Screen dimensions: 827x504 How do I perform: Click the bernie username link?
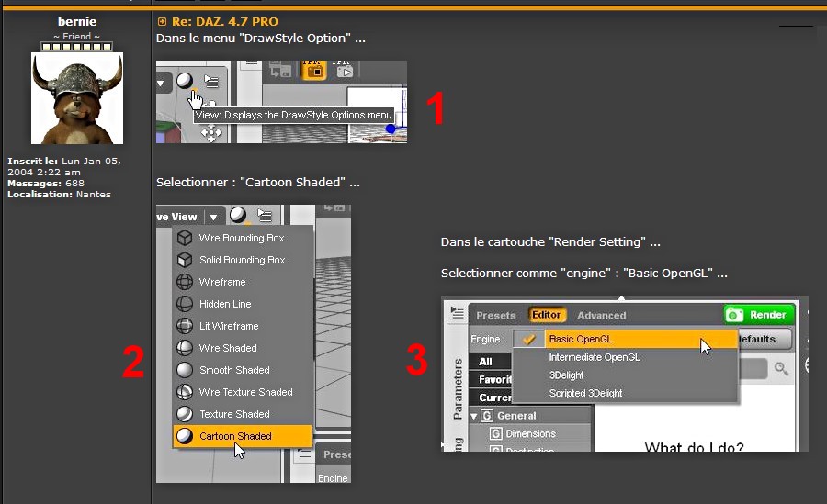pos(77,22)
